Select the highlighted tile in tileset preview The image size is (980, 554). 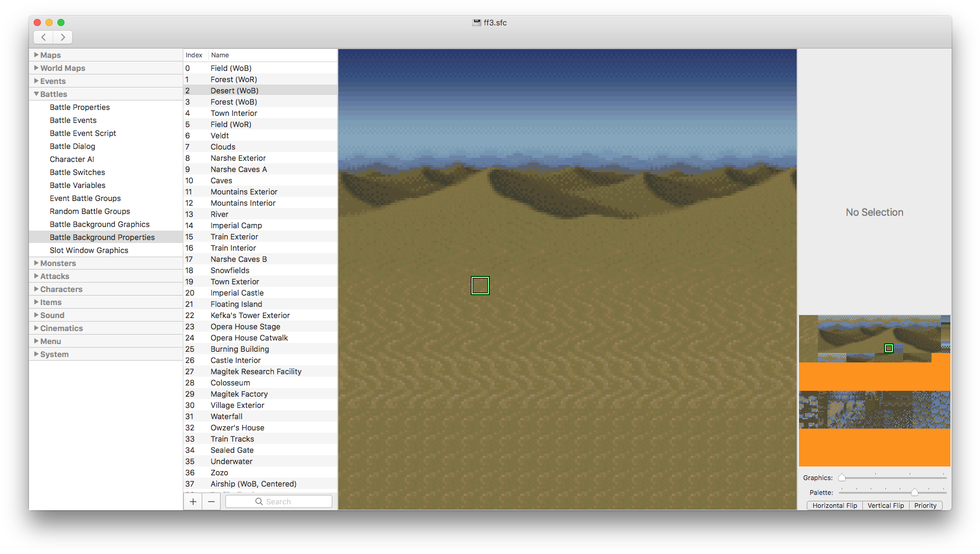click(888, 348)
